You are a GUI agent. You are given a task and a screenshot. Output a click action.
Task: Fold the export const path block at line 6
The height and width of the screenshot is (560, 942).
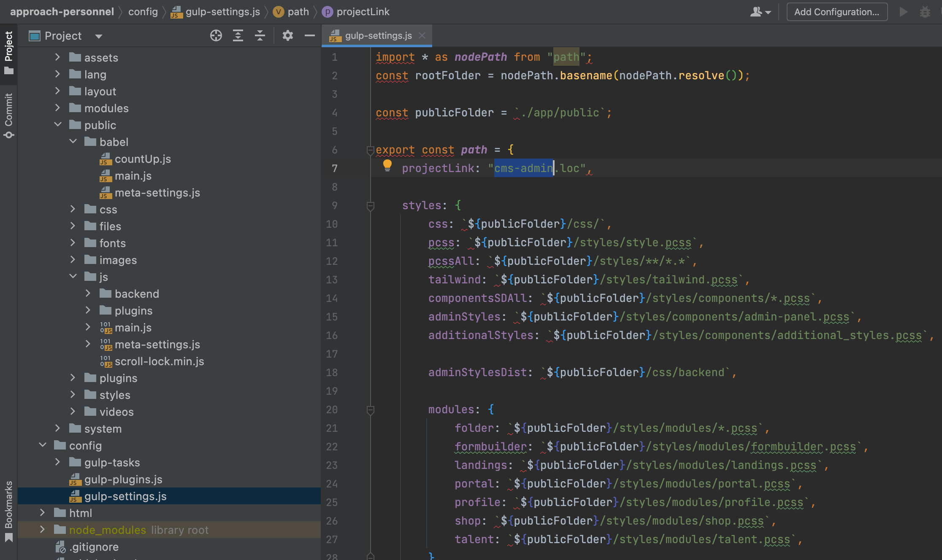point(370,150)
